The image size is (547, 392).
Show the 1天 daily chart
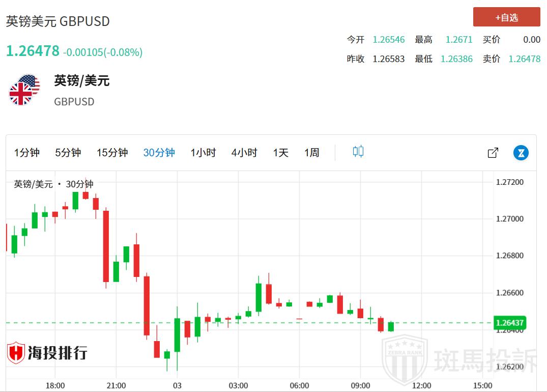tap(280, 153)
